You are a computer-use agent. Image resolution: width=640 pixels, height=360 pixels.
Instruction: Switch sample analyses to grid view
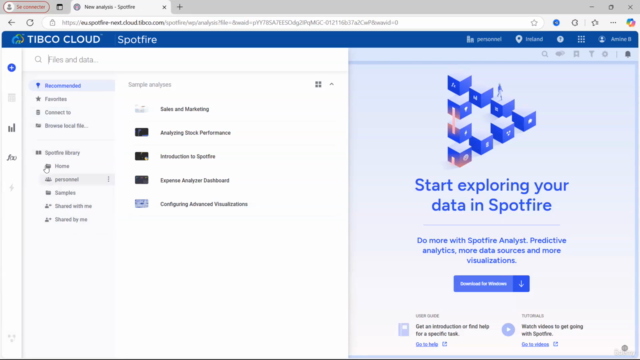coord(318,84)
